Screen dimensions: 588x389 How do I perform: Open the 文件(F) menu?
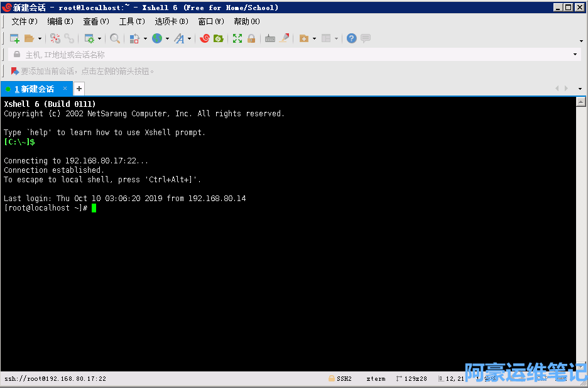point(24,21)
